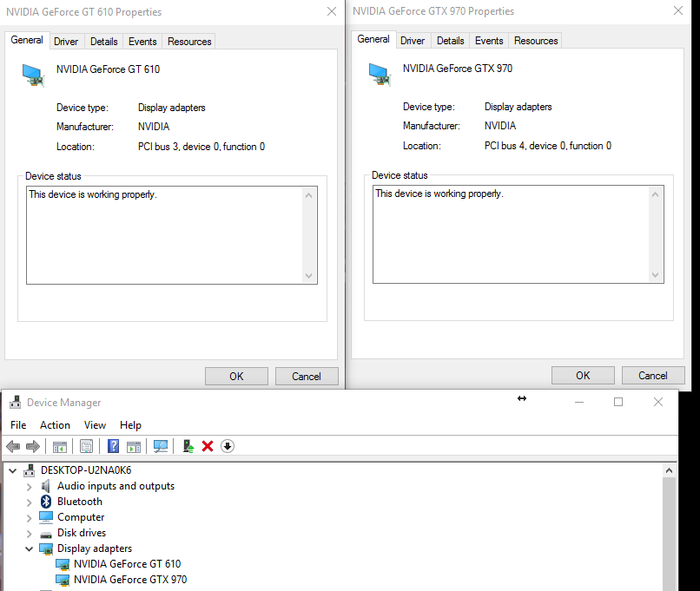
Task: Open the File menu in Device Manager
Action: coord(18,425)
